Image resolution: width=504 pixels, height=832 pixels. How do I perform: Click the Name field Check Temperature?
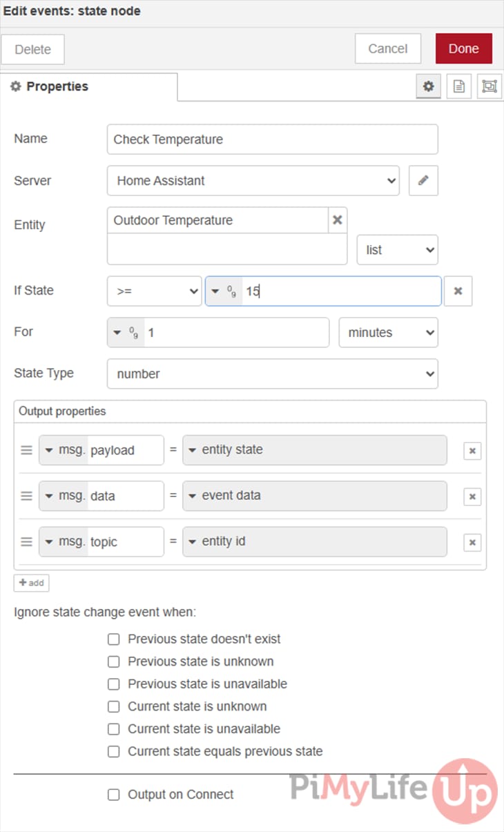[x=272, y=139]
